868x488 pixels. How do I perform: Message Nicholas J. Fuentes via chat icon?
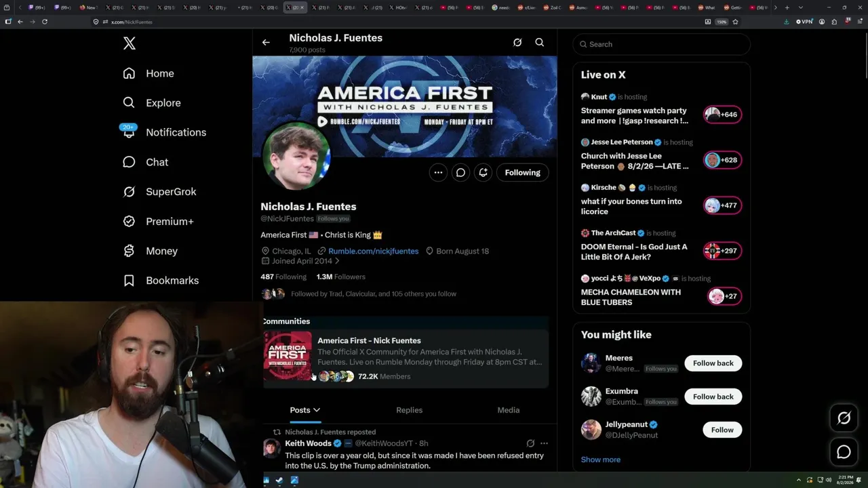pos(460,173)
